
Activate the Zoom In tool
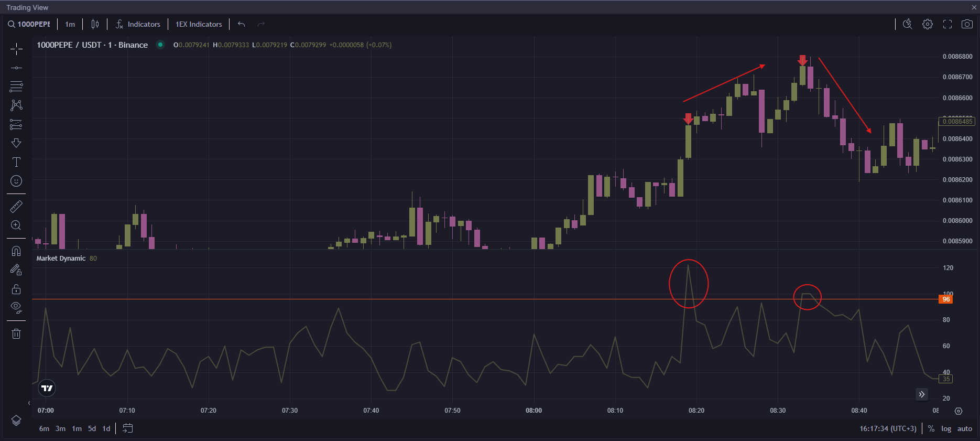(16, 225)
